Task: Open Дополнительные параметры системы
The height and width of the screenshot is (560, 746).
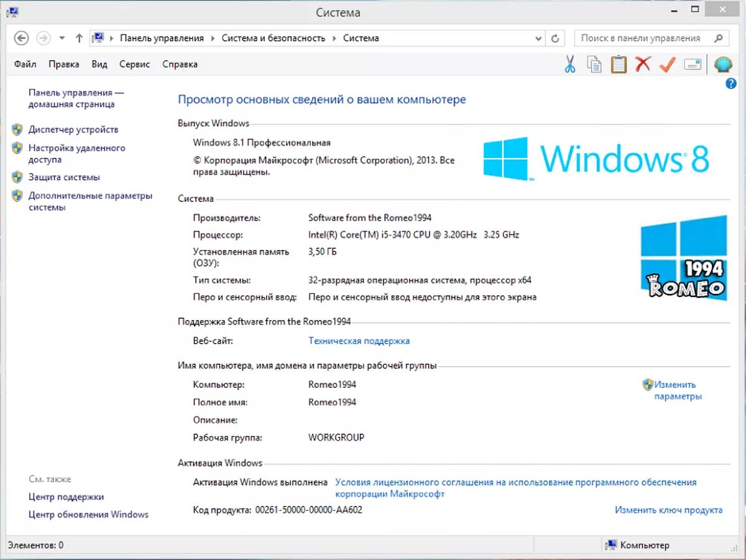Action: pyautogui.click(x=90, y=201)
